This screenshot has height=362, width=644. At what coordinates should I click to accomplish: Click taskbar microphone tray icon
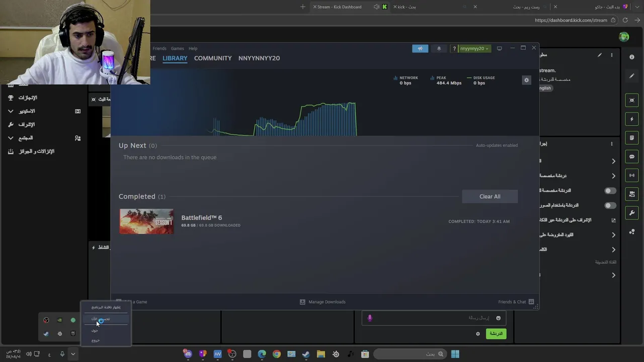coord(62,354)
